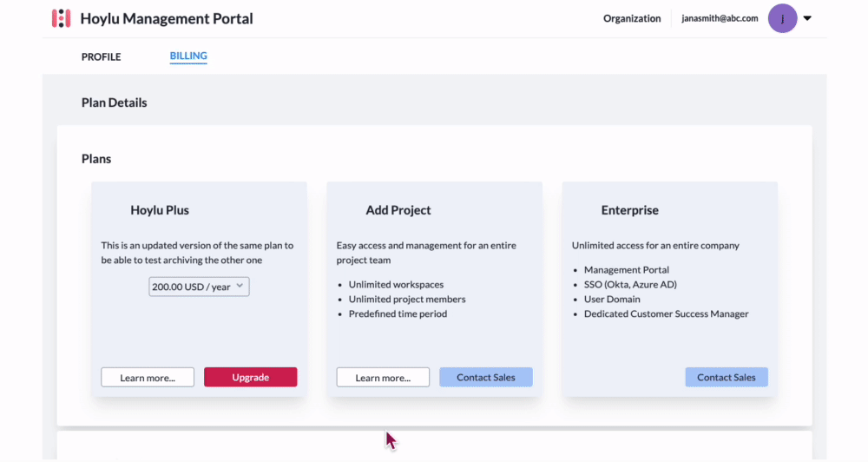Screen dimensions: 868x462
Task: Click the Management Portal bullet
Action: click(x=626, y=270)
